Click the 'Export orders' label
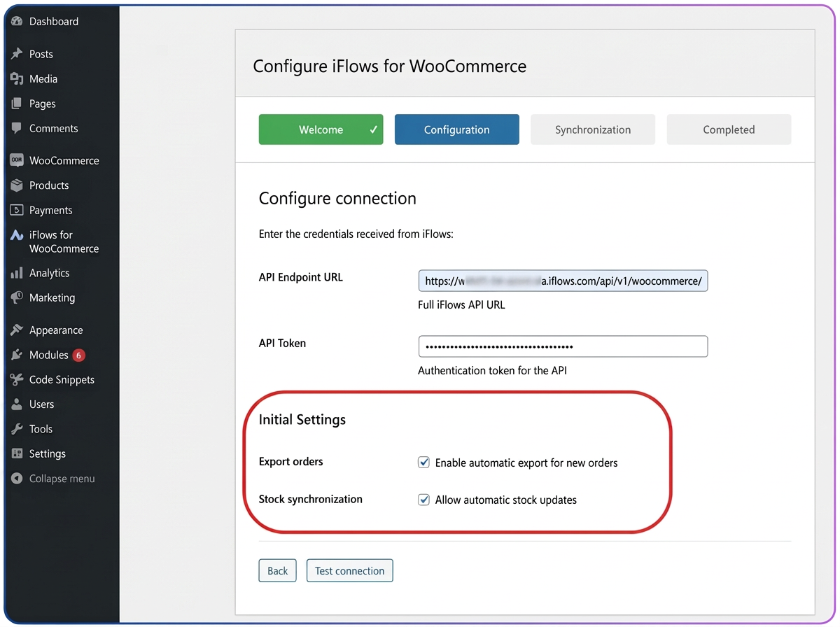The height and width of the screenshot is (627, 840). 291,462
